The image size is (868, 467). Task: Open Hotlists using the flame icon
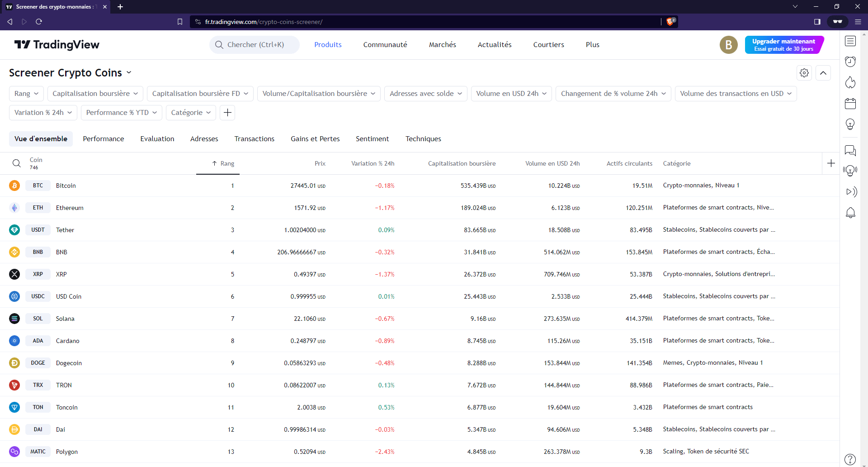coord(850,82)
